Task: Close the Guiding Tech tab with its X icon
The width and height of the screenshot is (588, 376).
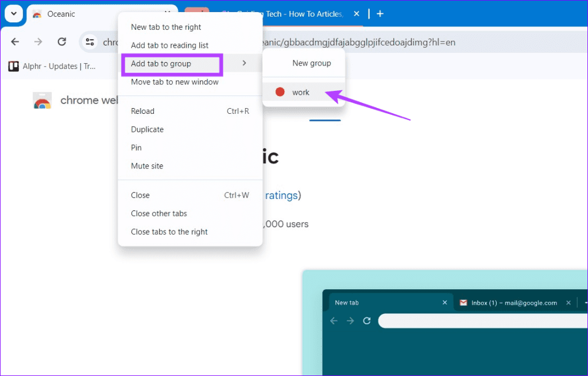Action: (x=358, y=13)
